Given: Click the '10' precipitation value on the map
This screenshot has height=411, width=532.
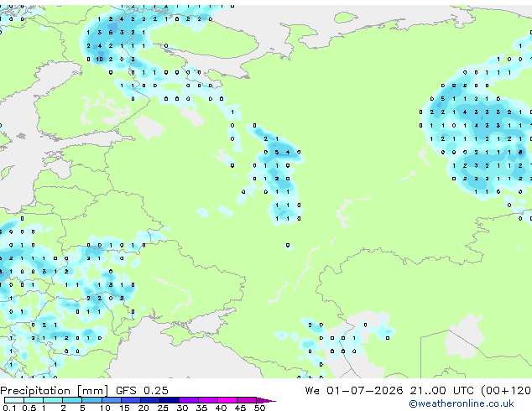Looking at the screenshot, I should tap(99, 59).
